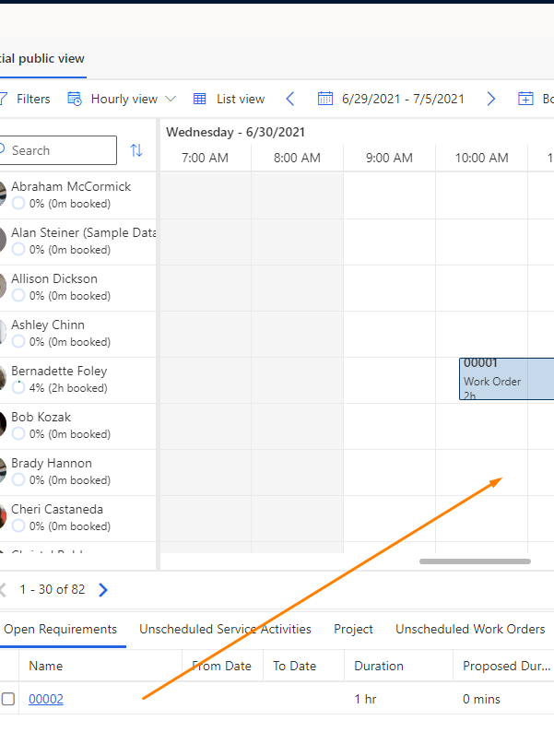Sort resources with the sort arrows icon
Image resolution: width=554 pixels, height=756 pixels.
point(136,150)
